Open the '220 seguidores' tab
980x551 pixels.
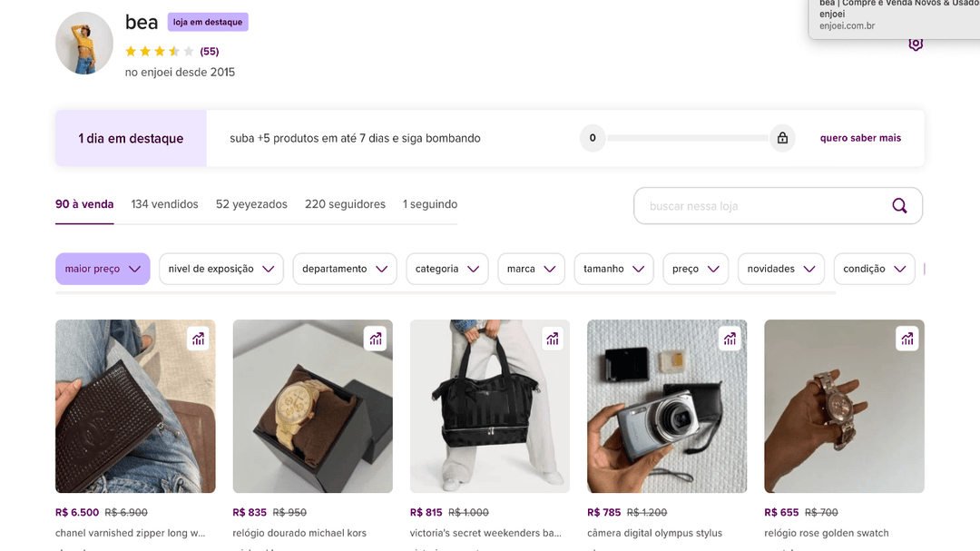(345, 204)
